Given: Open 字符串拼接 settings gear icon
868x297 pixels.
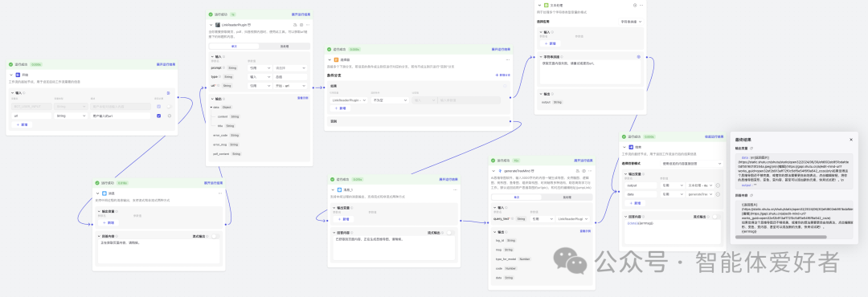Looking at the screenshot, I should [638, 56].
